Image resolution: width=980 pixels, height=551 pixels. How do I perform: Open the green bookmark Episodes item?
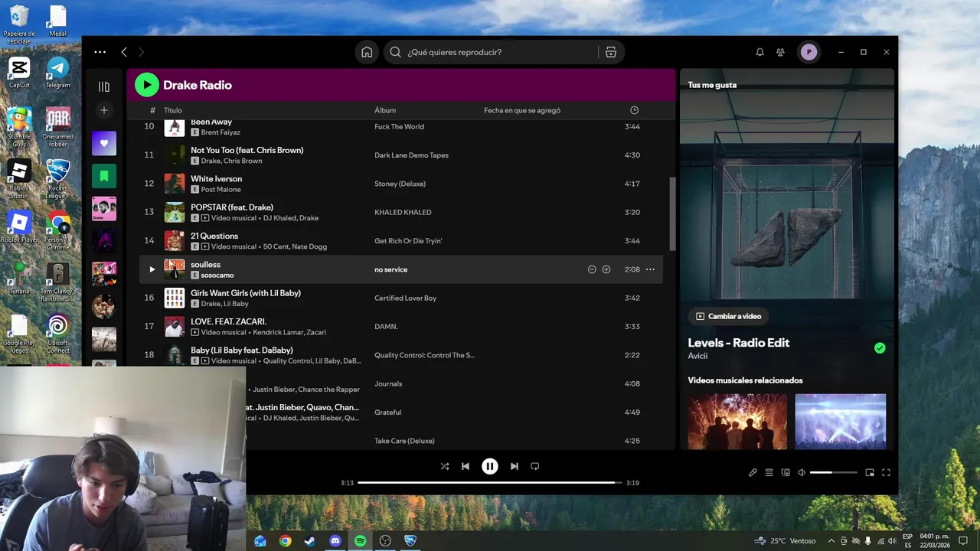(104, 176)
